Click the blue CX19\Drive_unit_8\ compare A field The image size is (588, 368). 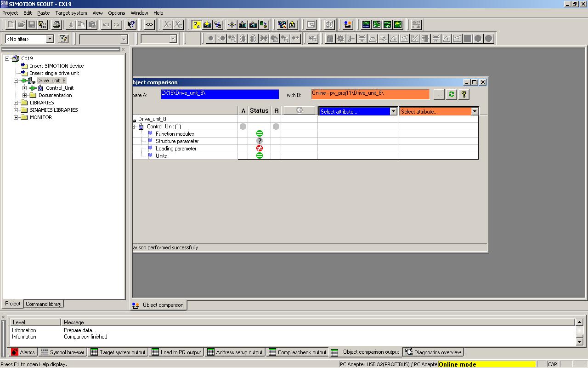pyautogui.click(x=220, y=94)
